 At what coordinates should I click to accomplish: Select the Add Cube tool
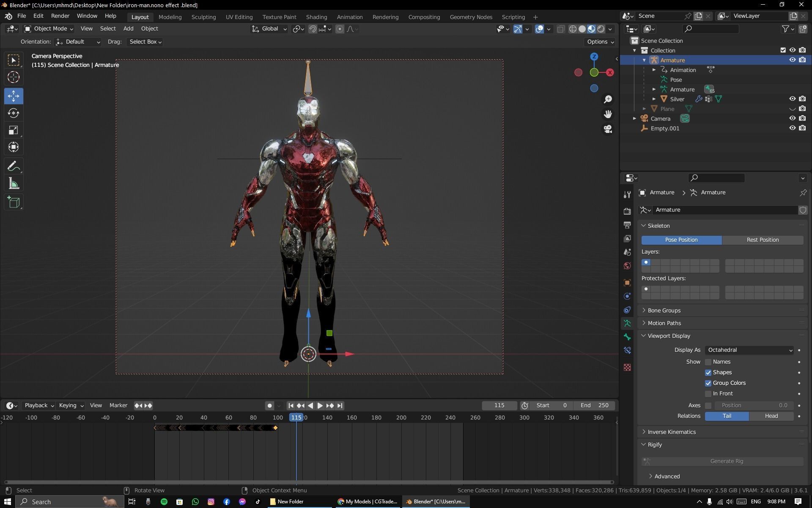(14, 202)
